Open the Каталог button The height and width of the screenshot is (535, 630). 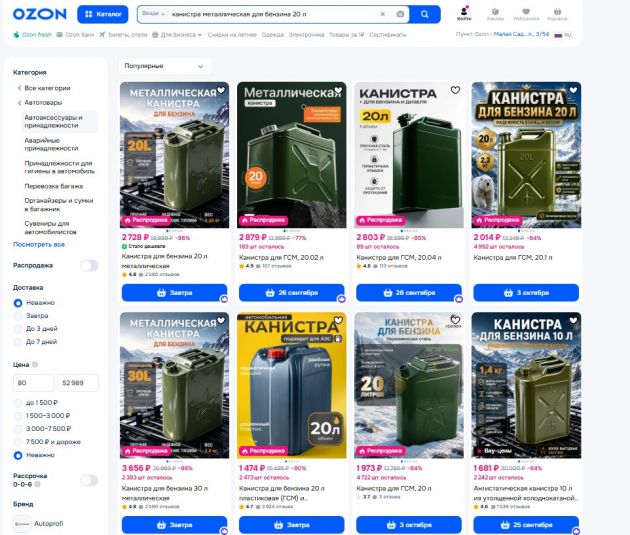point(103,14)
